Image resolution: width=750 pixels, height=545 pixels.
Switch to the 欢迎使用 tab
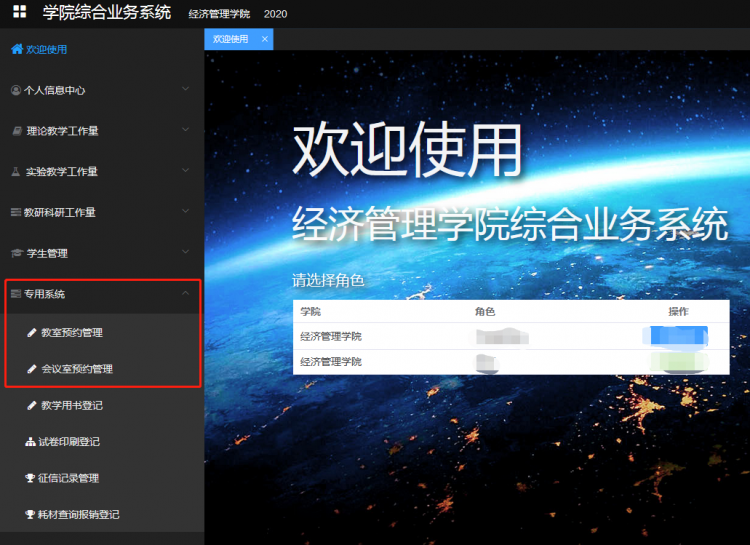[x=231, y=39]
